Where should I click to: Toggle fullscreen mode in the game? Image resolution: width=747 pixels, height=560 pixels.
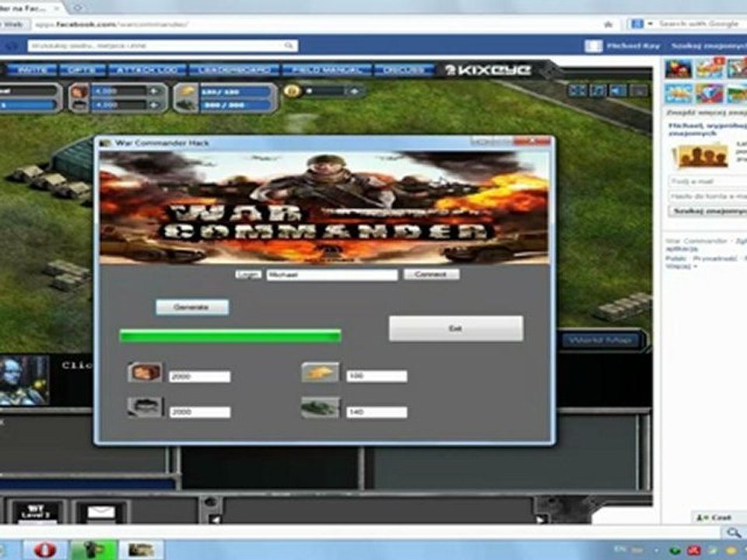coord(577,90)
